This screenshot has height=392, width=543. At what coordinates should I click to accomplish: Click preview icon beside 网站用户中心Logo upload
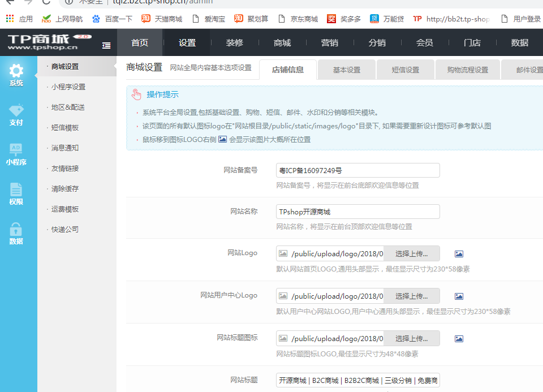pyautogui.click(x=459, y=296)
